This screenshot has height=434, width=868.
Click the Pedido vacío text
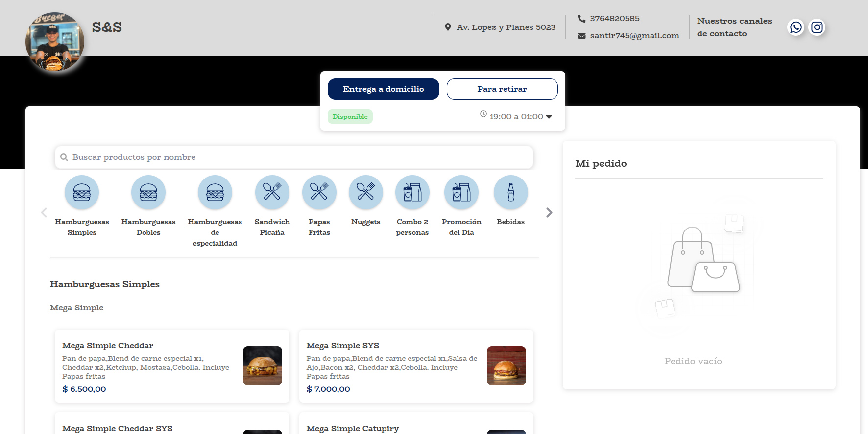click(x=693, y=361)
